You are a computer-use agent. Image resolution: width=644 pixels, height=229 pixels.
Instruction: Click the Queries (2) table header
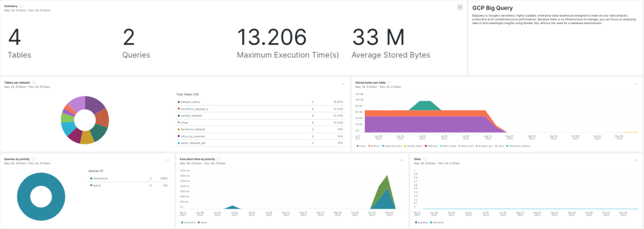point(95,171)
